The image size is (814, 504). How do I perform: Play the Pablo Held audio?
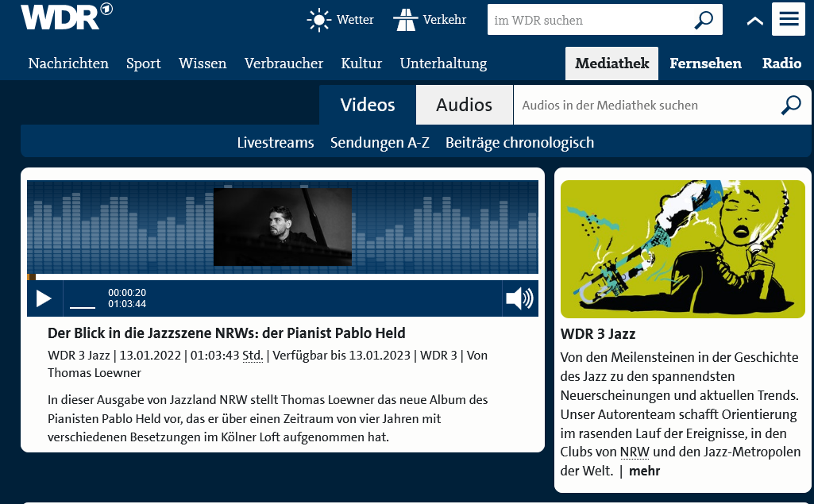(x=44, y=298)
